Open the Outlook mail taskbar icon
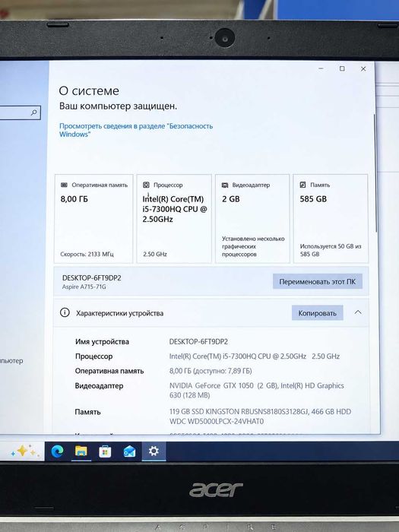 129,451
